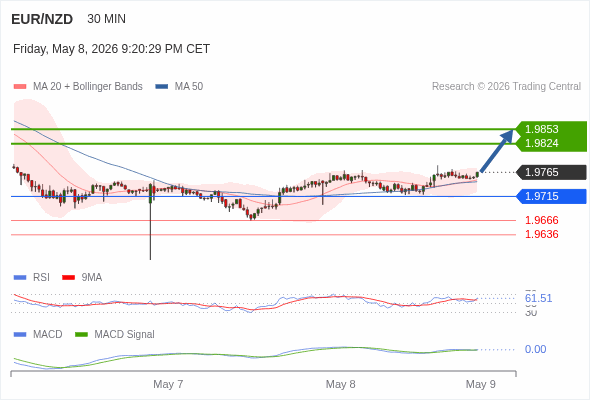Click the May 9 time axis label
This screenshot has height=400, width=590.
click(x=481, y=384)
